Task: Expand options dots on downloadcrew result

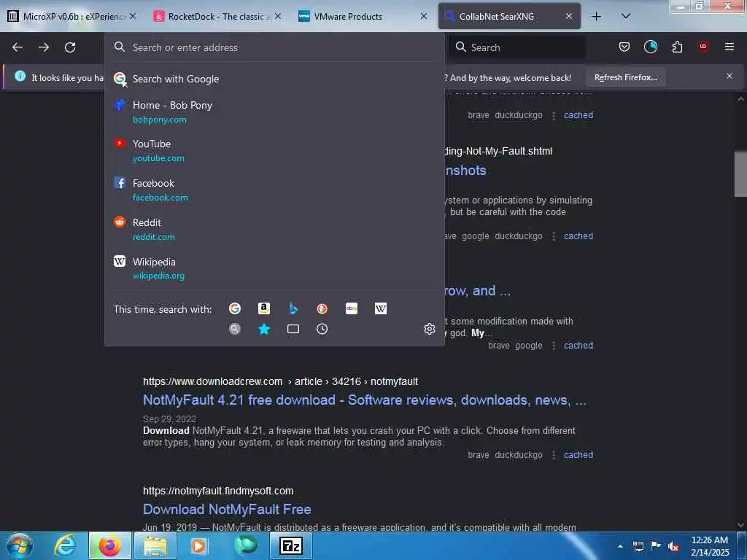Action: [554, 455]
